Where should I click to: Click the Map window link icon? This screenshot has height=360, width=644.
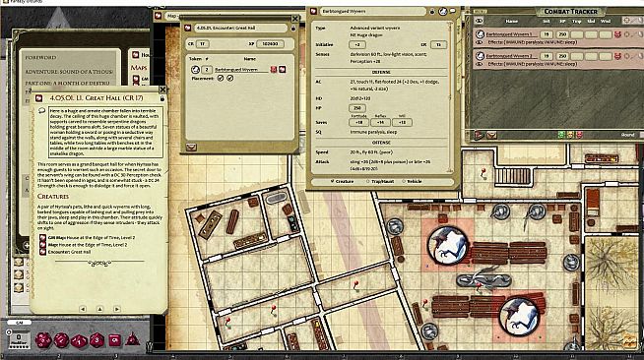(x=159, y=16)
